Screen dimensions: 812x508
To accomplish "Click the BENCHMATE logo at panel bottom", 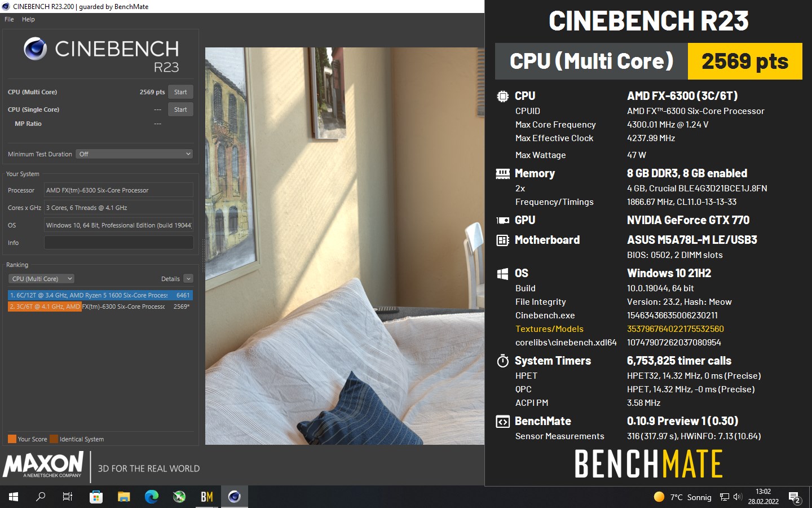I will click(x=648, y=464).
